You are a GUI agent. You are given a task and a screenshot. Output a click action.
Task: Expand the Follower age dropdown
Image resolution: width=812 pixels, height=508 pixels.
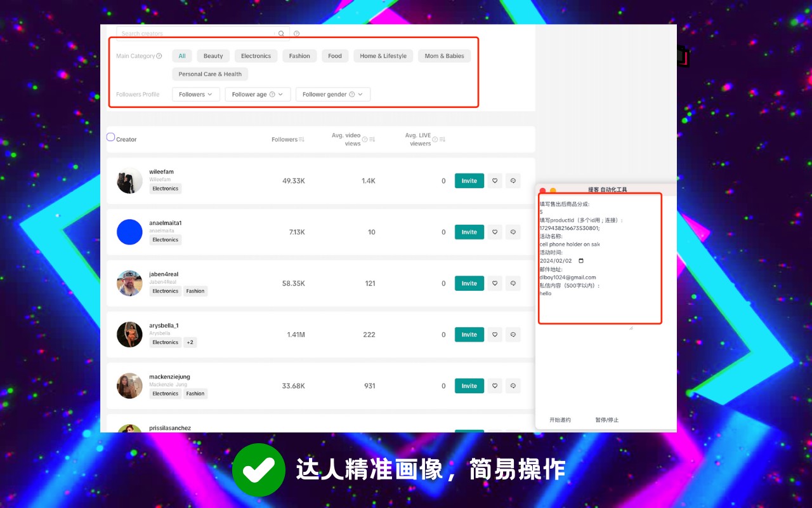(x=258, y=95)
